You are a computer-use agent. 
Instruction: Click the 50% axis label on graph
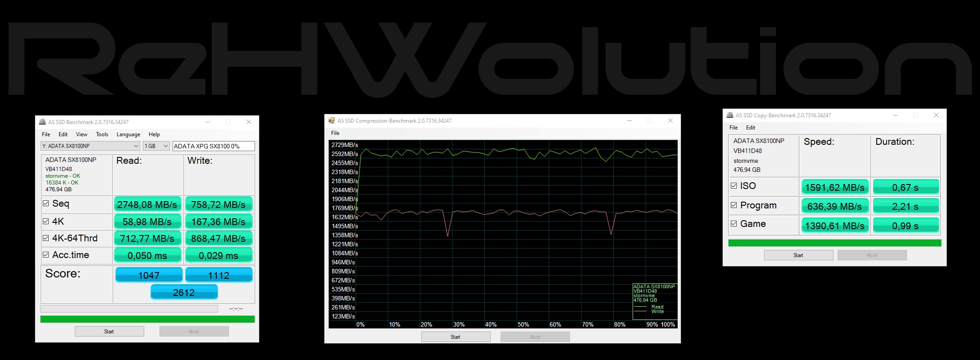click(x=523, y=324)
